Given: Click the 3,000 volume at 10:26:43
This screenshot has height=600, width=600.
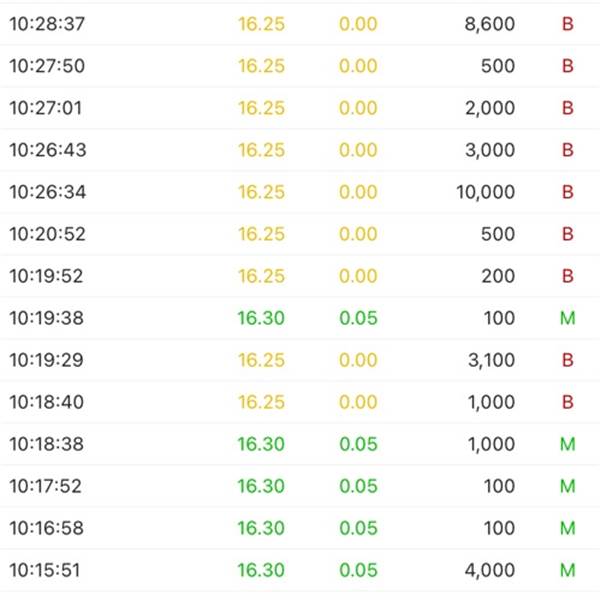Looking at the screenshot, I should (490, 150).
